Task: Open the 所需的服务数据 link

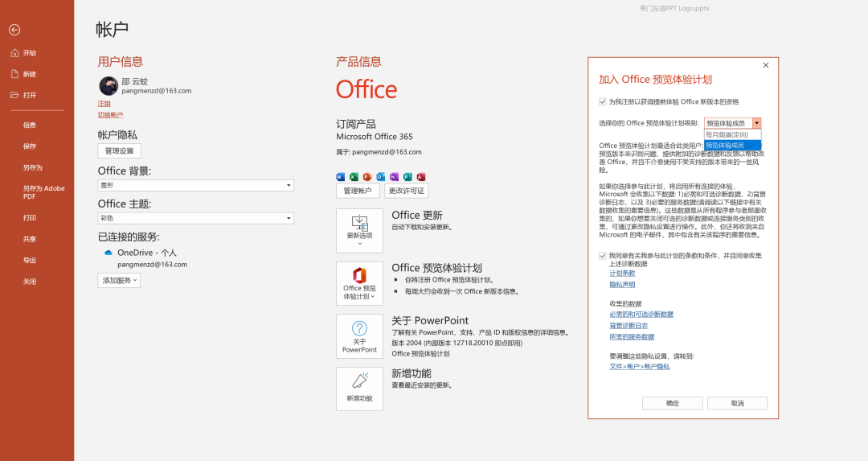Action: 632,336
